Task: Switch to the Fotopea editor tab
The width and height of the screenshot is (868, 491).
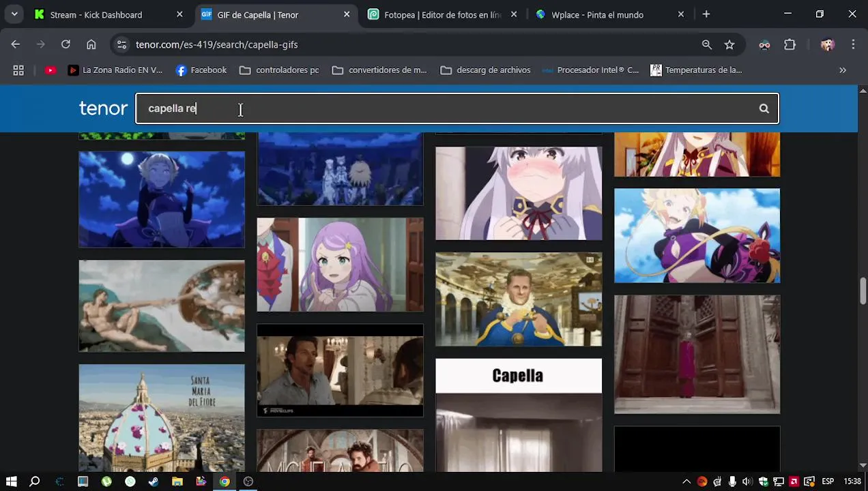Action: pyautogui.click(x=444, y=14)
